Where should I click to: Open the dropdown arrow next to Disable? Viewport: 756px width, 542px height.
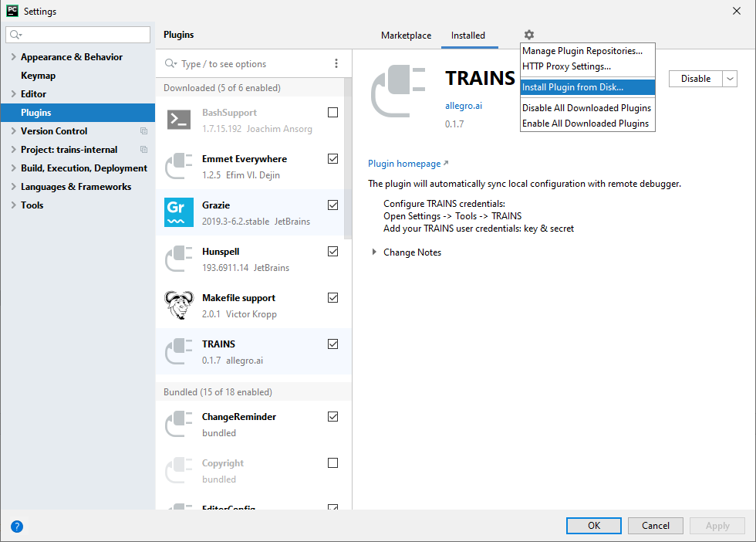pyautogui.click(x=730, y=78)
